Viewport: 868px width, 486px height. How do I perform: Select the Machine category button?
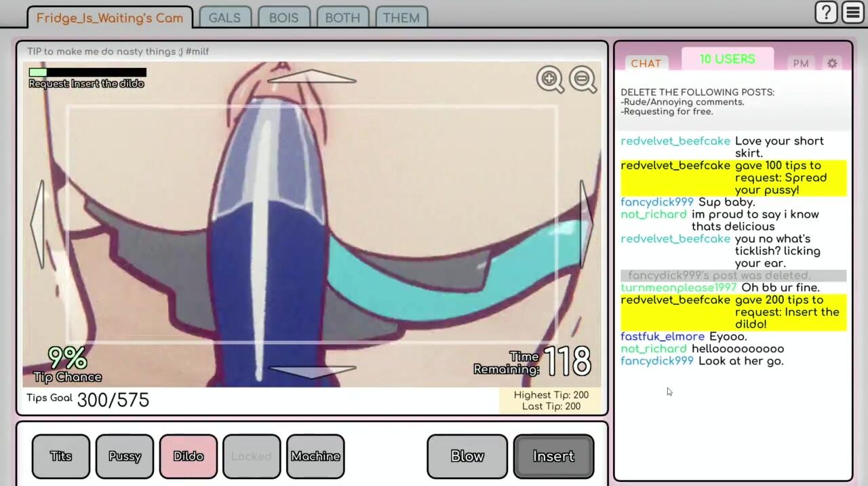click(x=315, y=456)
